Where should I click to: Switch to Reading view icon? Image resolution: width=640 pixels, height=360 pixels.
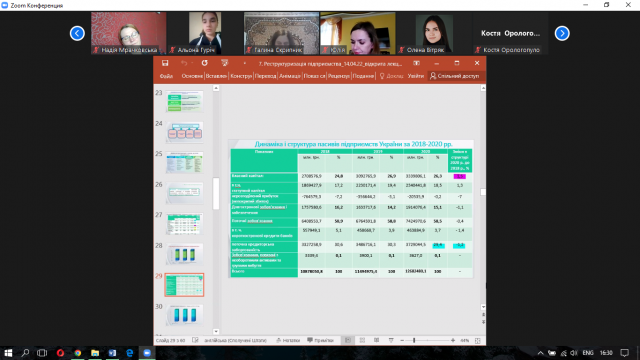pyautogui.click(x=376, y=340)
